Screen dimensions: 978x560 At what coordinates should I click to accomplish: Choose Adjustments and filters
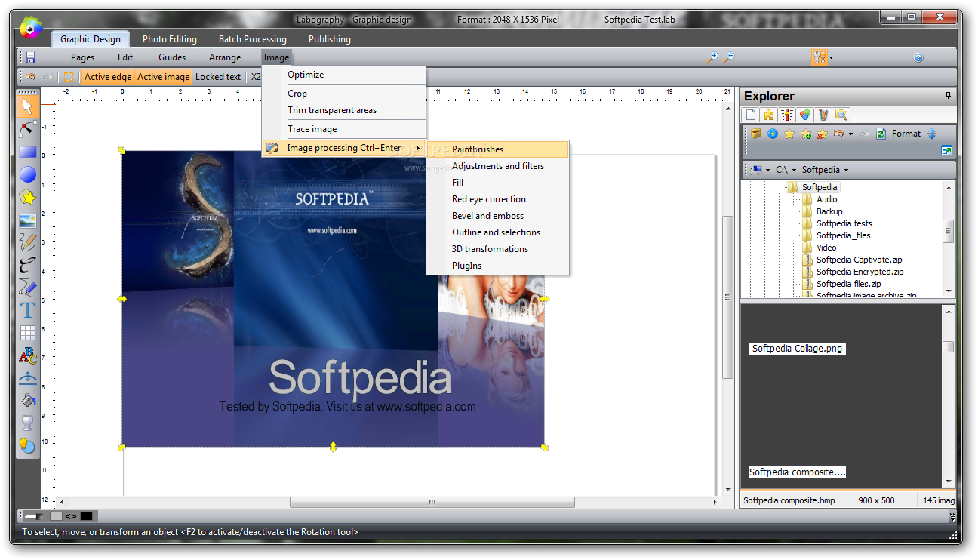point(497,166)
